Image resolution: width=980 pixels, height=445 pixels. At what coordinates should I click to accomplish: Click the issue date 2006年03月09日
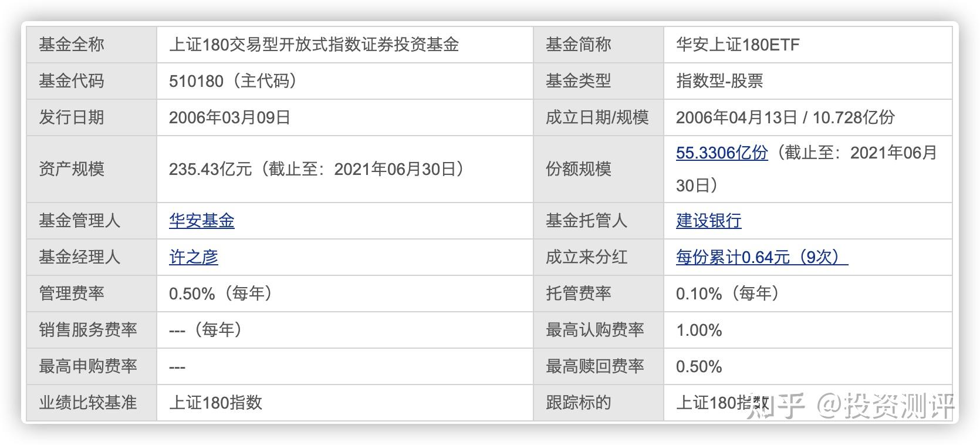[x=229, y=117]
